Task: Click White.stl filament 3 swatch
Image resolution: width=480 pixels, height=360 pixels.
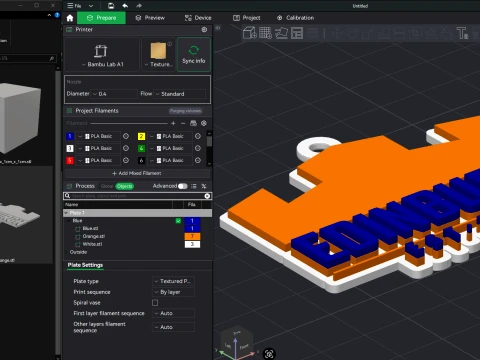Action: tap(192, 244)
